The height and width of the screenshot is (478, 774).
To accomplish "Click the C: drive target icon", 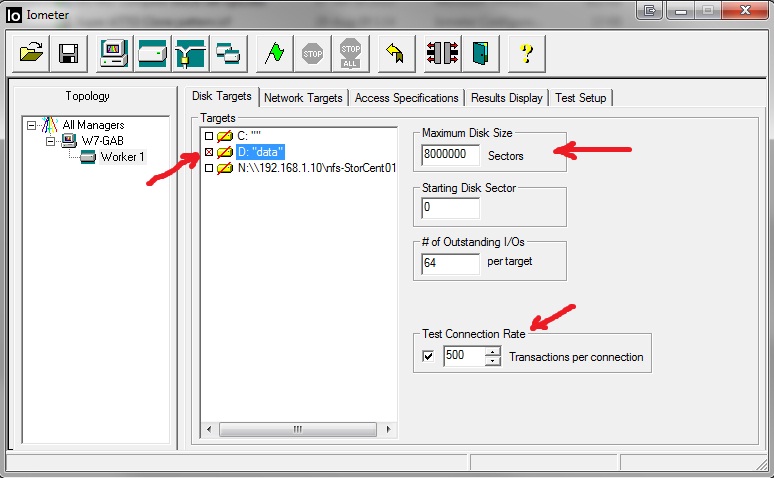I will (x=225, y=136).
